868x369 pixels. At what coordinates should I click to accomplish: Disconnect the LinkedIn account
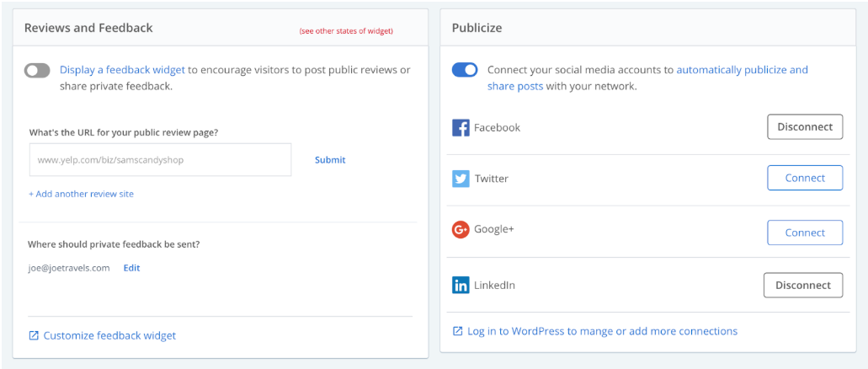point(803,286)
